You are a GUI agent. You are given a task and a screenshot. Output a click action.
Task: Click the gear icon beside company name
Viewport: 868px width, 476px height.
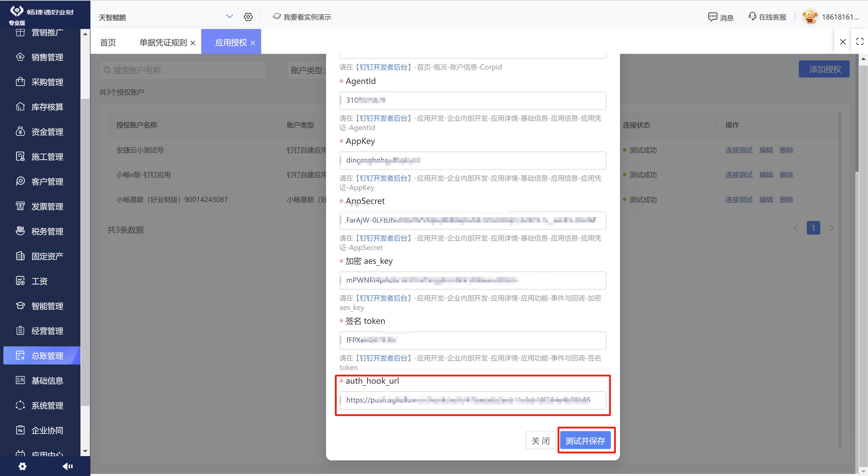point(248,17)
